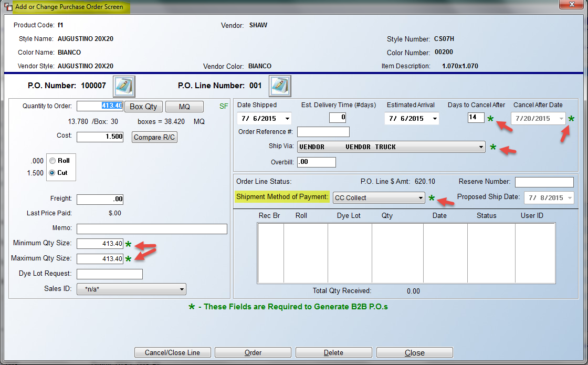Click the Days to Cancel After field
The height and width of the screenshot is (365, 588).
pyautogui.click(x=476, y=118)
